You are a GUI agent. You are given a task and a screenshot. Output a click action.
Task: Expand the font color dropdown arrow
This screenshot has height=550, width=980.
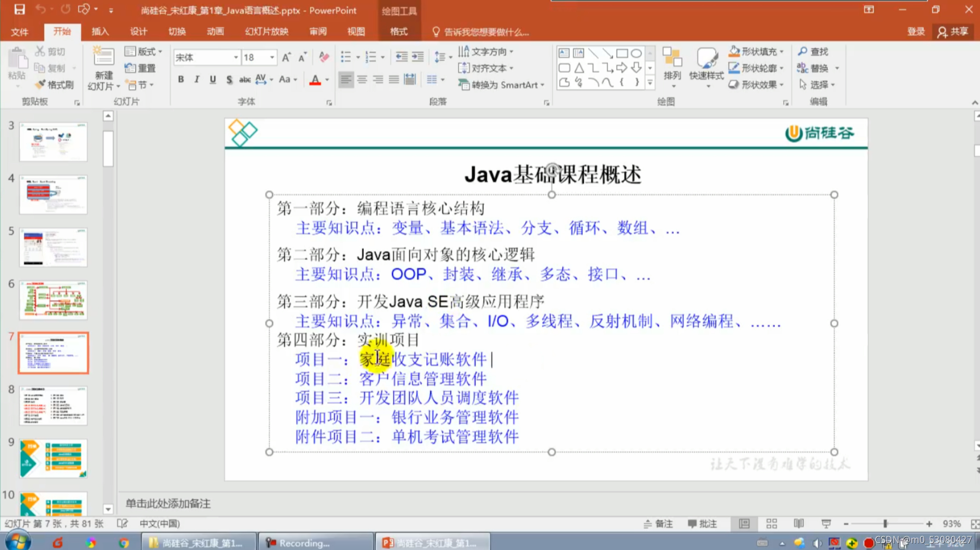tap(326, 79)
